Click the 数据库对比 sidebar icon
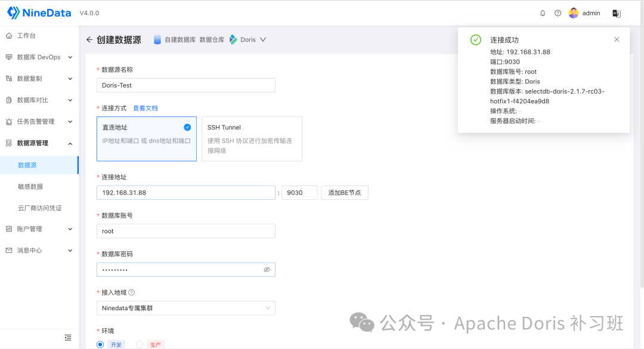Viewport: 644px width, 349px height. (x=9, y=100)
